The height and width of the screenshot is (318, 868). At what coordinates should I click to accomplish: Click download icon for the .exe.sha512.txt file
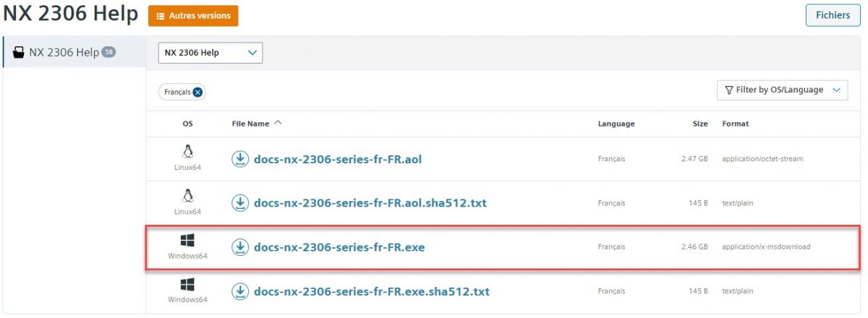[240, 291]
